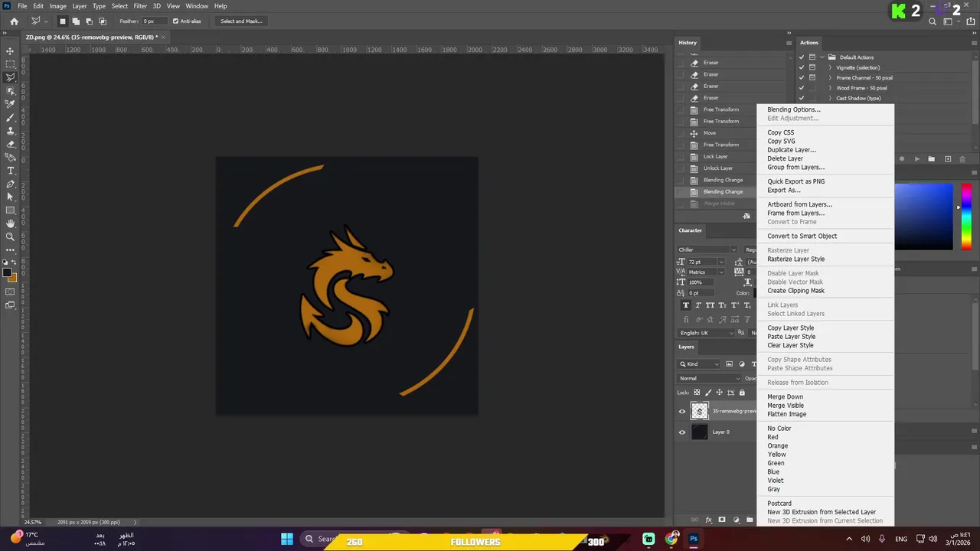Choose Merge Visible in context menu
Screen dimensions: 980x551
pyautogui.click(x=786, y=406)
